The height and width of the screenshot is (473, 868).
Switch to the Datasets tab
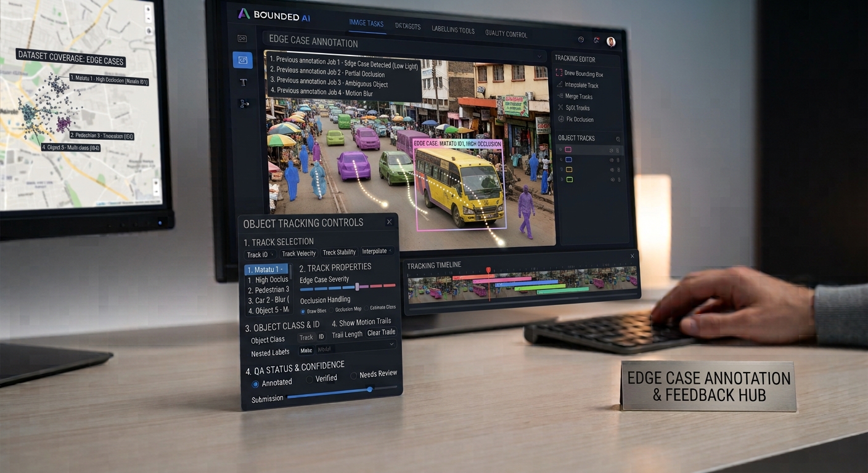tap(407, 26)
